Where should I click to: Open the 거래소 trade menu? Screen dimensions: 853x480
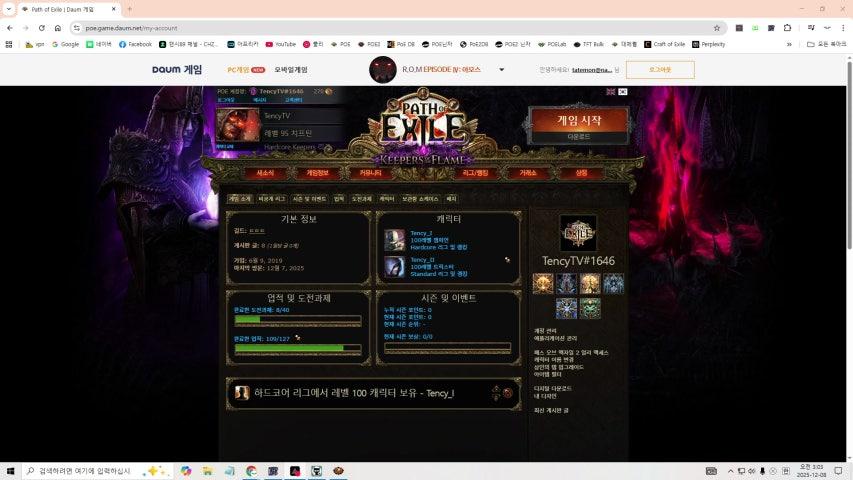[528, 173]
